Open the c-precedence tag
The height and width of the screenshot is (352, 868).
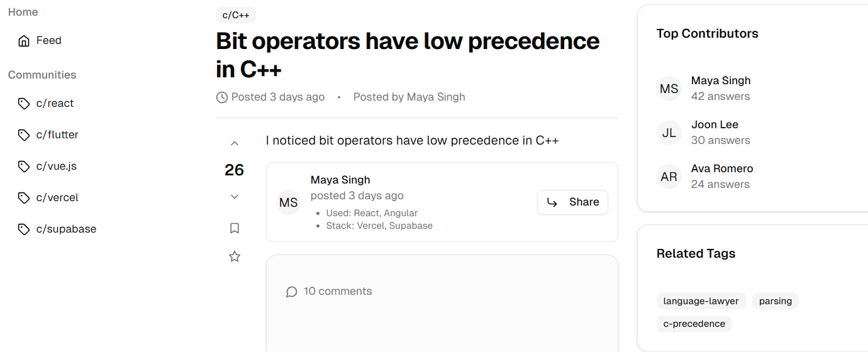[694, 324]
